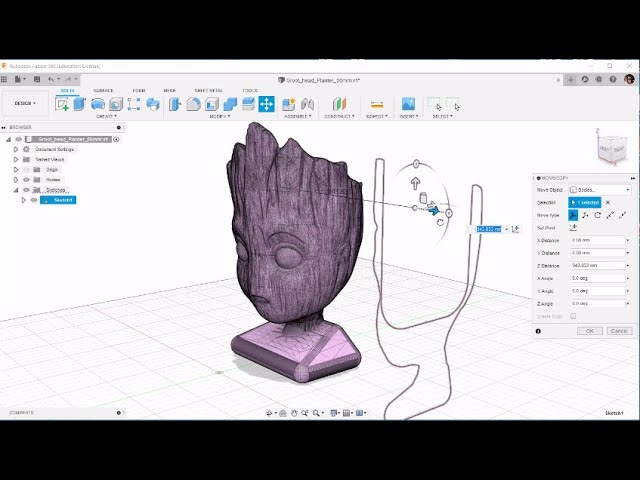Select the Fillet tool
The height and width of the screenshot is (480, 640).
[x=193, y=104]
